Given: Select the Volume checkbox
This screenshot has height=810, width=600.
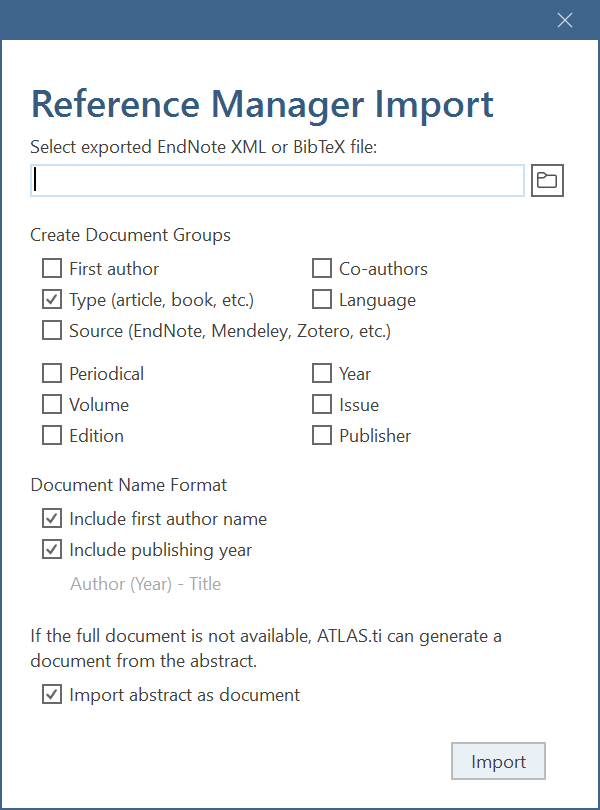Looking at the screenshot, I should coord(52,404).
